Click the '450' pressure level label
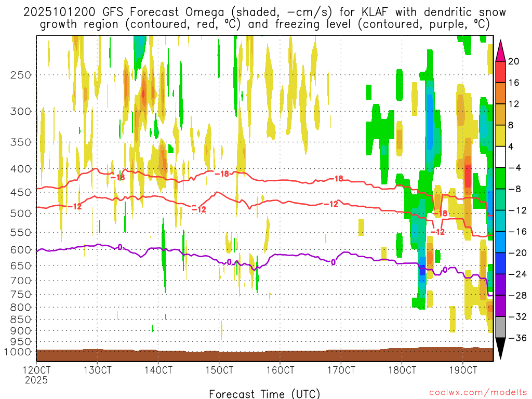 [21, 192]
